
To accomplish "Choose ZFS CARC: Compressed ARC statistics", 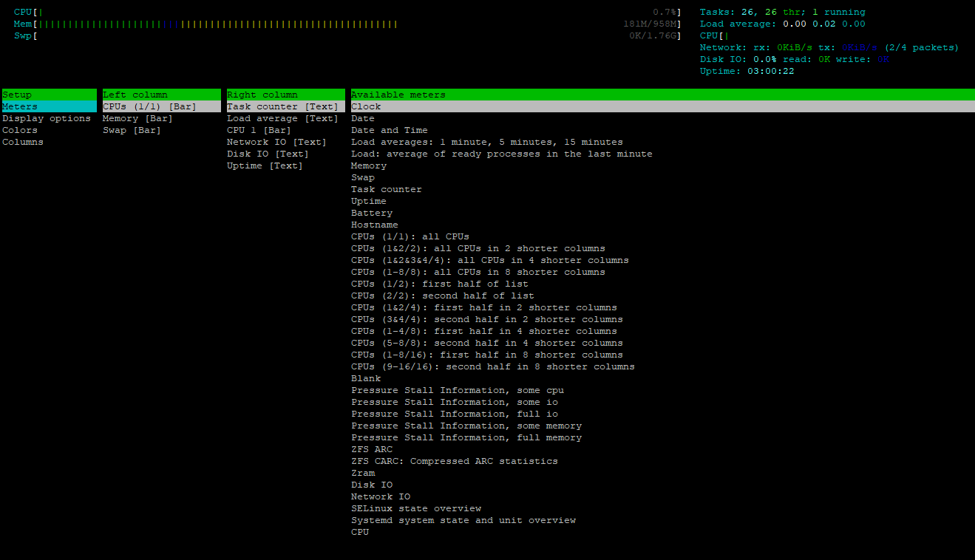I will click(x=455, y=461).
